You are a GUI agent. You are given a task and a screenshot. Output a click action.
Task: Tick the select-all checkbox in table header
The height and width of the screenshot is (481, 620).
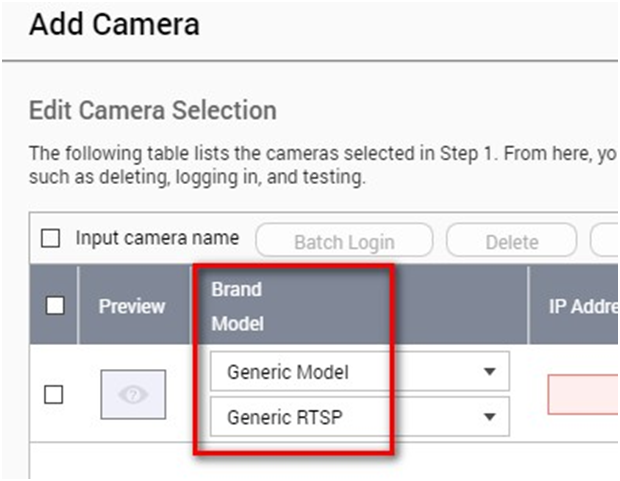coord(56,306)
